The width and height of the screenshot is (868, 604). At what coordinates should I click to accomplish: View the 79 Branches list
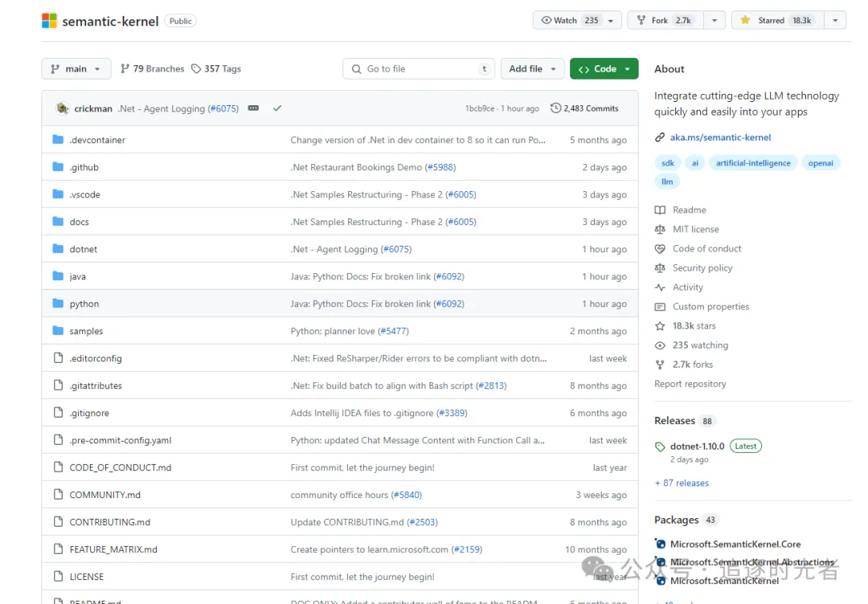point(152,69)
